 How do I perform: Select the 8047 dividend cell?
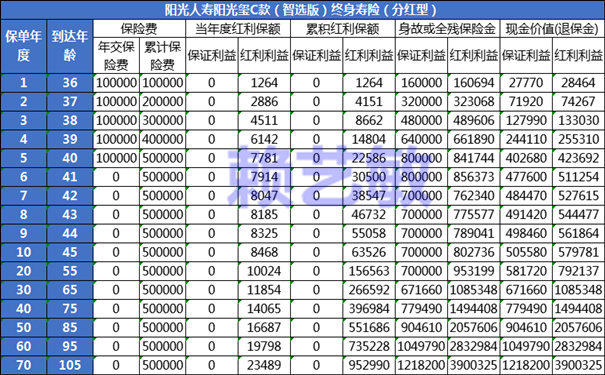pyautogui.click(x=264, y=196)
